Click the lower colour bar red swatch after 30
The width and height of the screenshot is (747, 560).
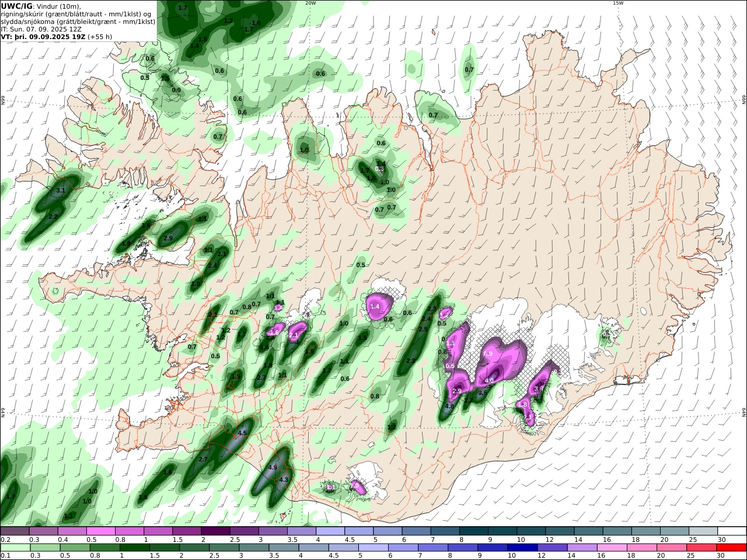coord(731,548)
